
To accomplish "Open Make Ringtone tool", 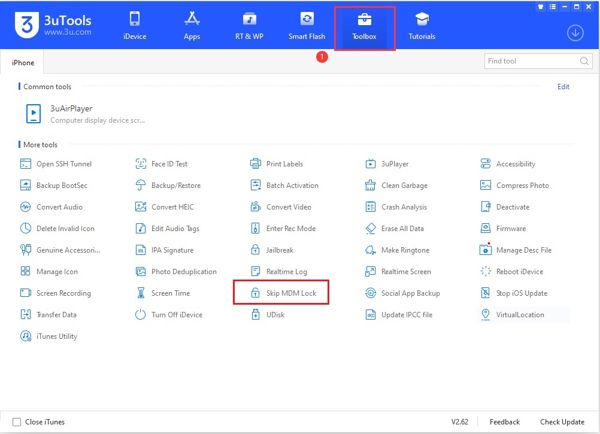I will tap(397, 250).
